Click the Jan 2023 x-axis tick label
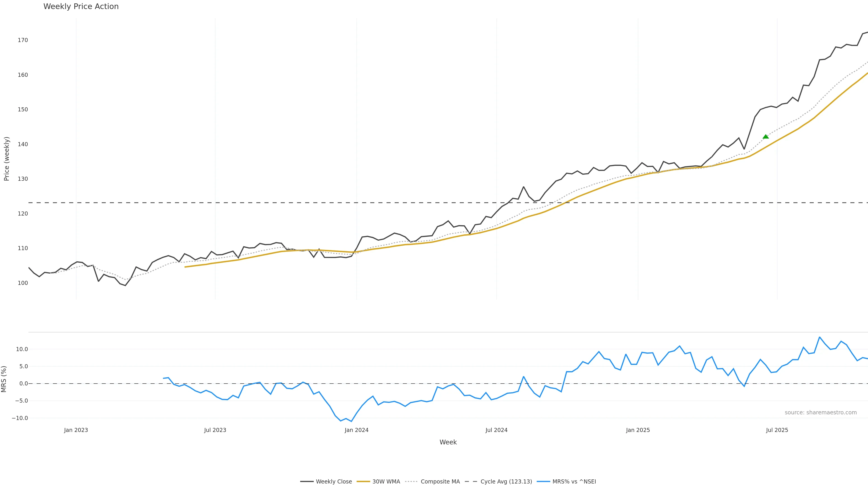This screenshot has width=868, height=488. coord(76,430)
